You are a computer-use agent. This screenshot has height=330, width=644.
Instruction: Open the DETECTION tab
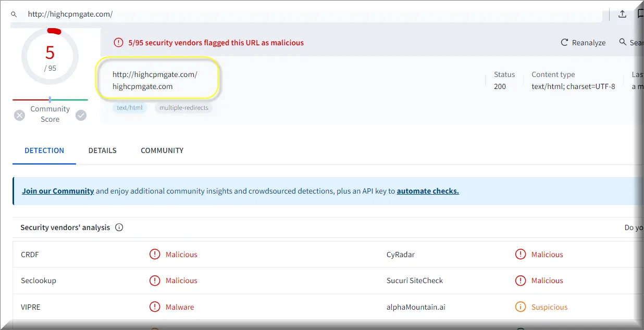(x=44, y=150)
